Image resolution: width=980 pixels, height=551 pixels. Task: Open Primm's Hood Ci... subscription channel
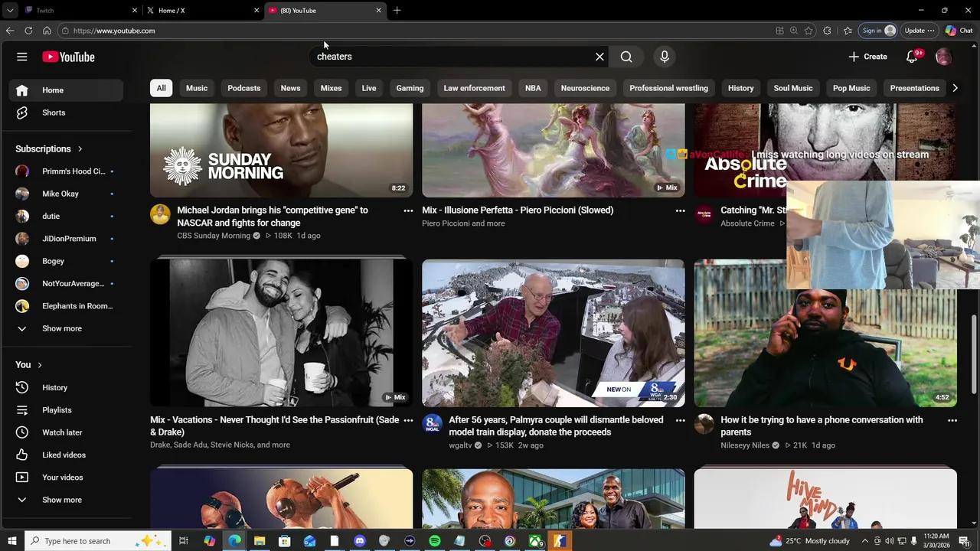pos(66,171)
